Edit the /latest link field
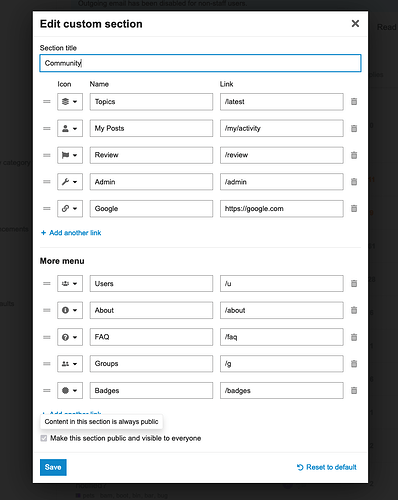Image resolution: width=398 pixels, height=500 pixels. [282, 102]
